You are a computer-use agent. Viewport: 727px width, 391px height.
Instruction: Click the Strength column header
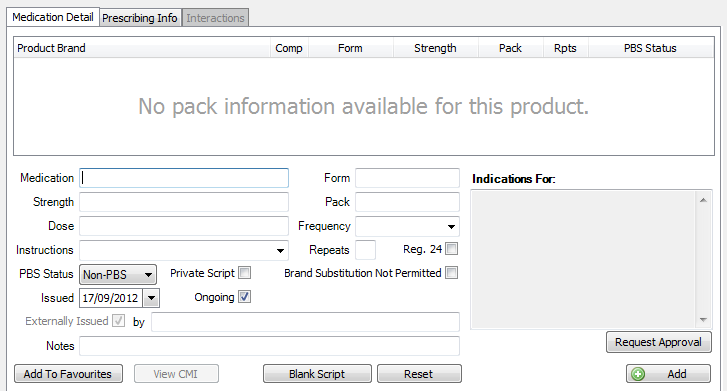[435, 48]
